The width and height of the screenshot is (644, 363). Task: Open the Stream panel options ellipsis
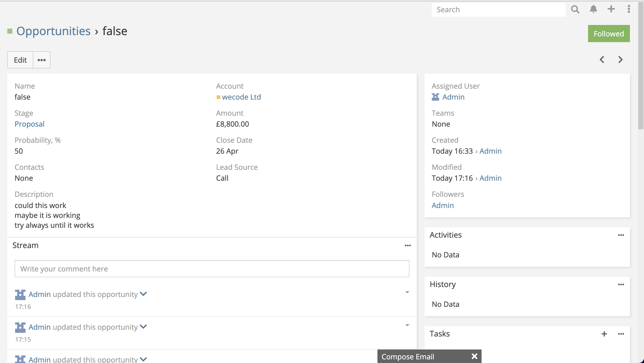tap(407, 245)
